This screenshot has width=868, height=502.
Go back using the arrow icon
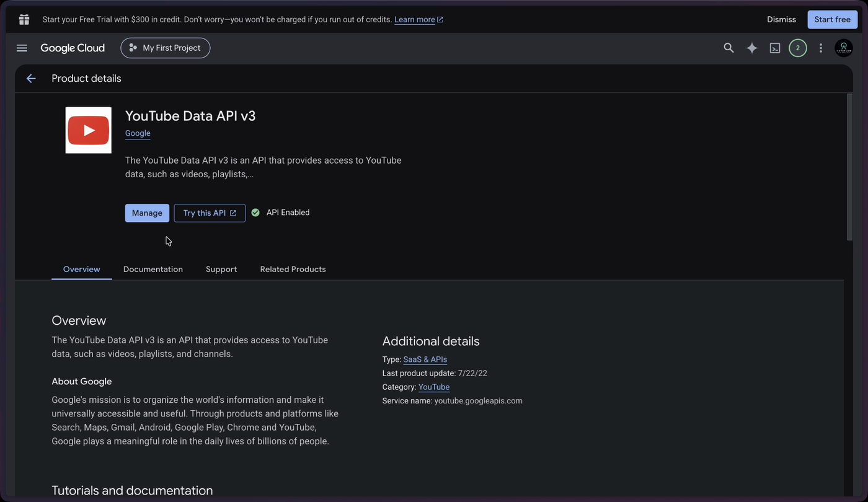(x=31, y=78)
